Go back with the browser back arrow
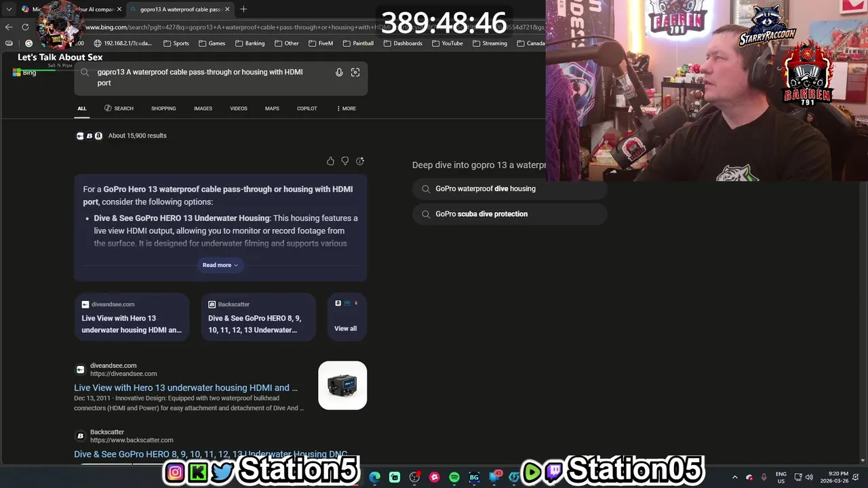868x488 pixels. (8, 27)
